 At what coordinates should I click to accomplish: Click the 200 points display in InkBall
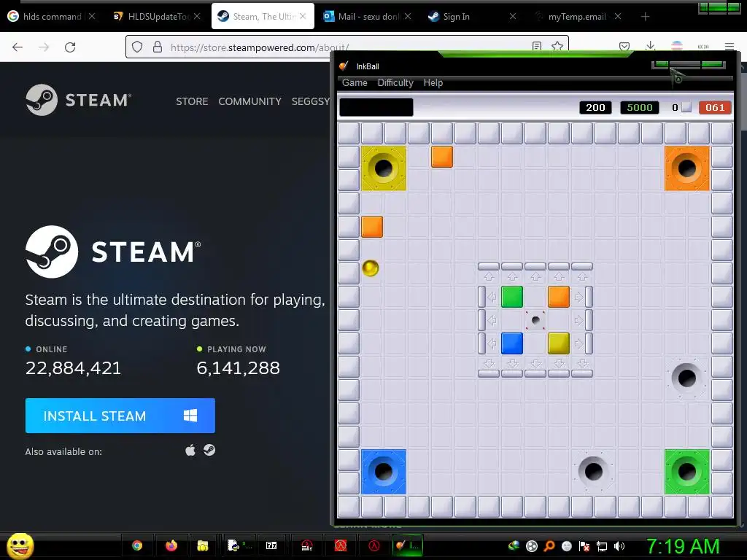click(595, 108)
